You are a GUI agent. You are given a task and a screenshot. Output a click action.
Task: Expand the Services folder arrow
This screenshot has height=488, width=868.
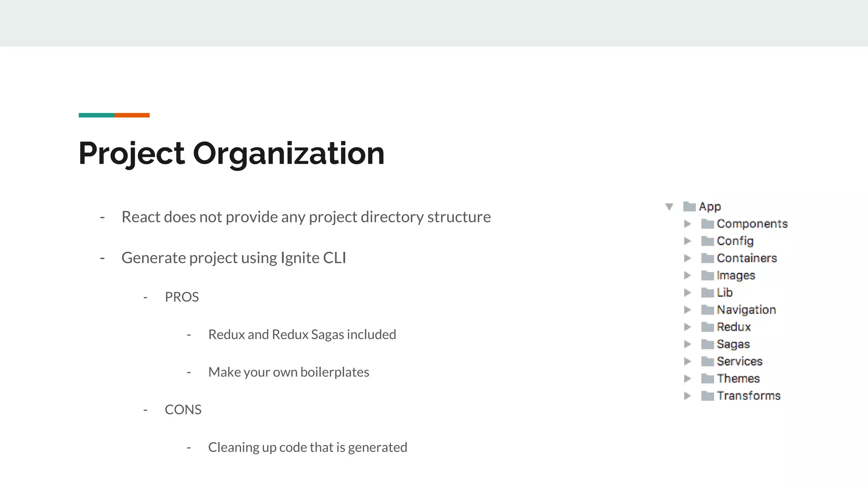pyautogui.click(x=687, y=361)
